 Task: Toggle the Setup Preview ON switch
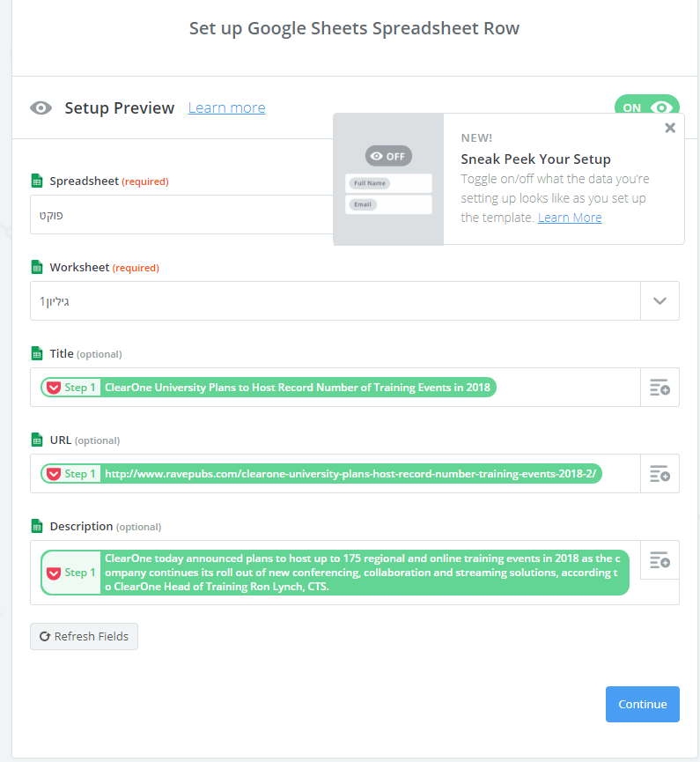(x=646, y=105)
